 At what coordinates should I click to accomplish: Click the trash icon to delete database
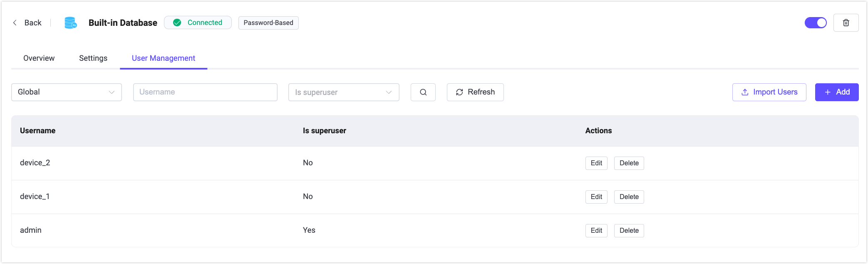846,23
